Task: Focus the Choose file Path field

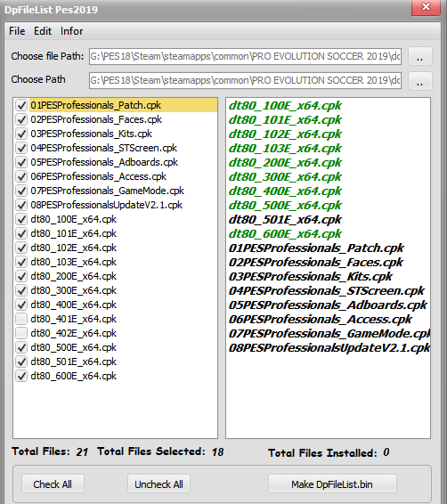Action: pyautogui.click(x=245, y=56)
